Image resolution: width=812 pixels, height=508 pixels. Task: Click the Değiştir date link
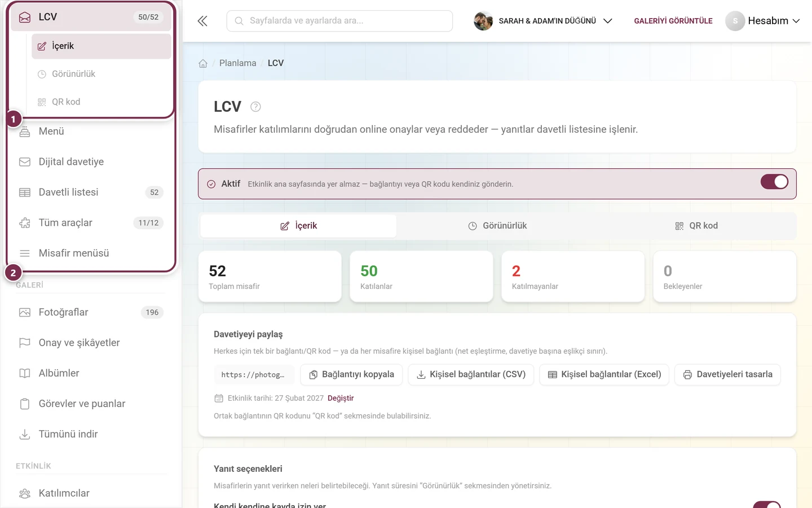click(341, 398)
